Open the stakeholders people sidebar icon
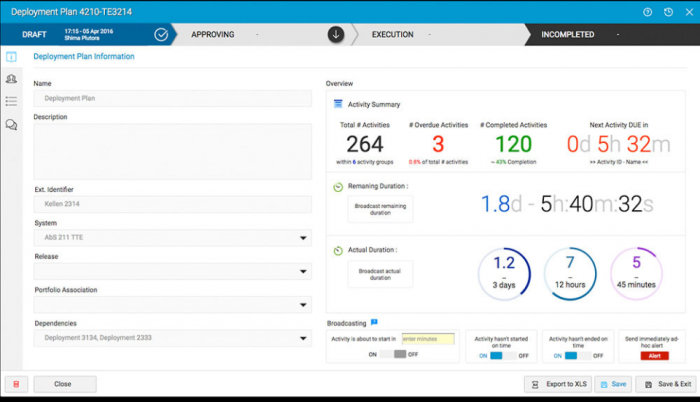The width and height of the screenshot is (700, 402). coord(11,79)
